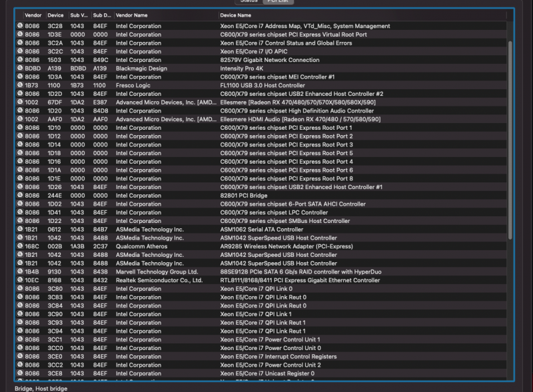The height and width of the screenshot is (392, 533).
Task: Click the lookup icon for PCI Express Root Port 1
Action: (x=20, y=127)
